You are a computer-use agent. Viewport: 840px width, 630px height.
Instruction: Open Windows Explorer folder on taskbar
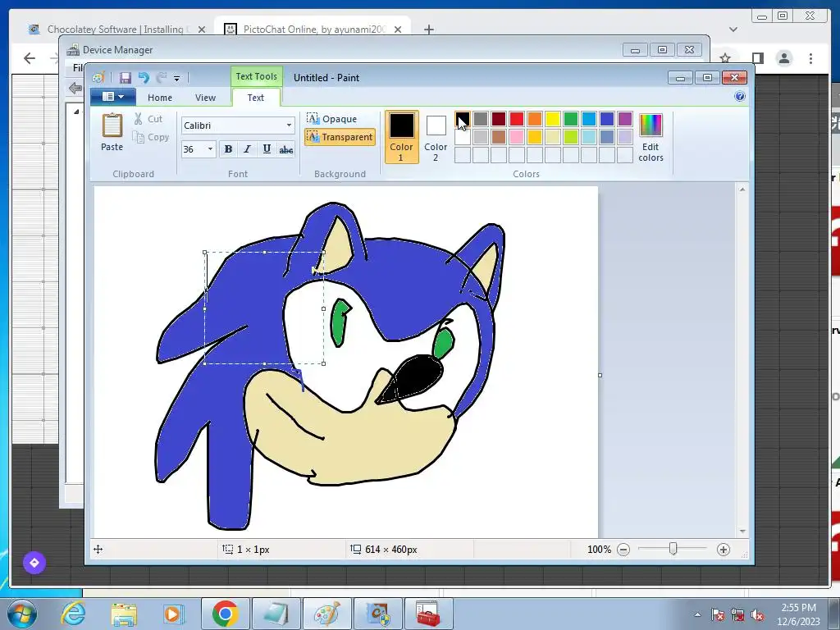124,614
